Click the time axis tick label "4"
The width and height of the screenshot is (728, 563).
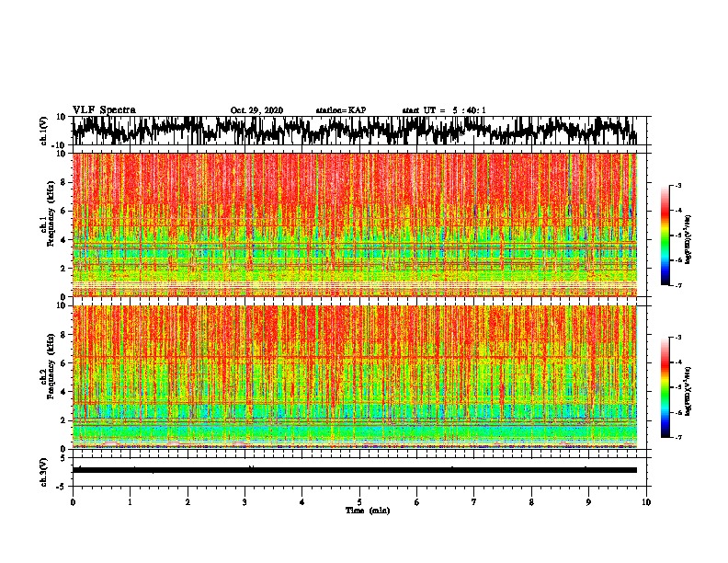tap(302, 502)
